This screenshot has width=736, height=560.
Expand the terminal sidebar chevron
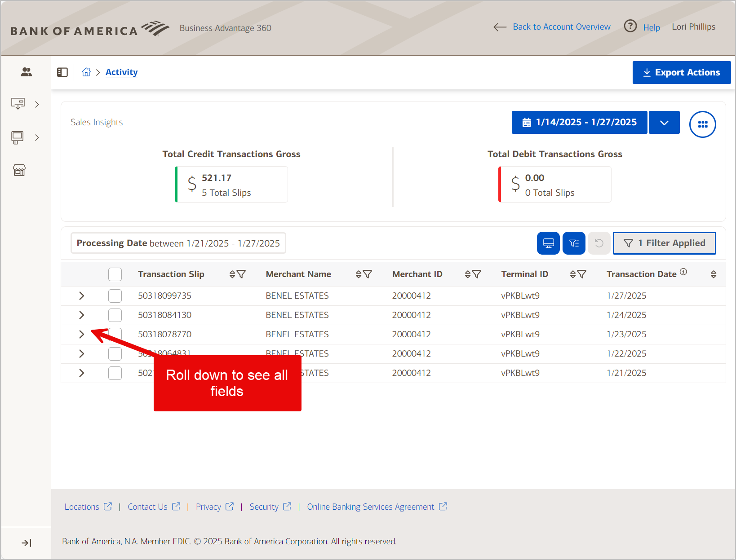coord(37,137)
